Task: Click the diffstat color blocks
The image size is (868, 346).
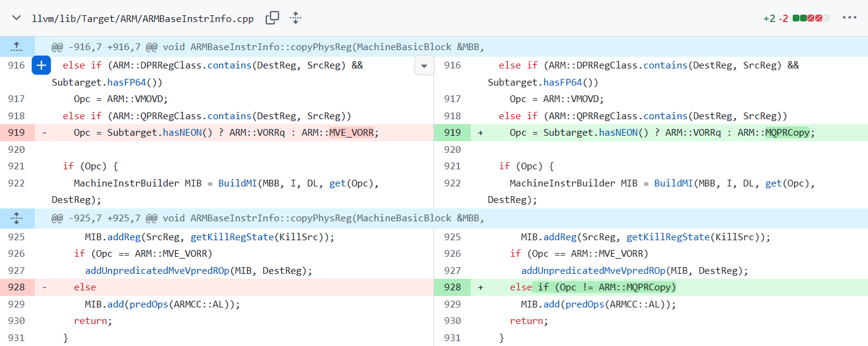Action: [811, 18]
